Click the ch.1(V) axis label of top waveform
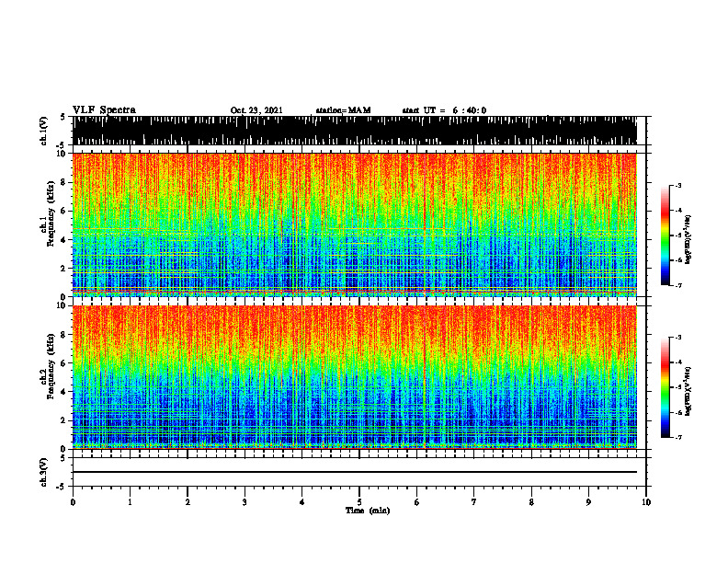The height and width of the screenshot is (563, 728). (43, 131)
